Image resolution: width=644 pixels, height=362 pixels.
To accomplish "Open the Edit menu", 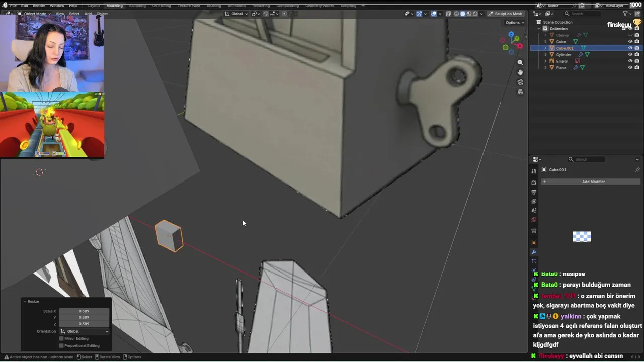I will (x=24, y=6).
